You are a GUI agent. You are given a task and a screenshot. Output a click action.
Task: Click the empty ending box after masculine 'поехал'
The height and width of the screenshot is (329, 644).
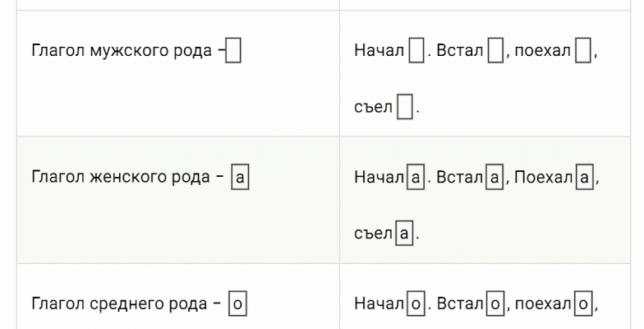tap(583, 52)
